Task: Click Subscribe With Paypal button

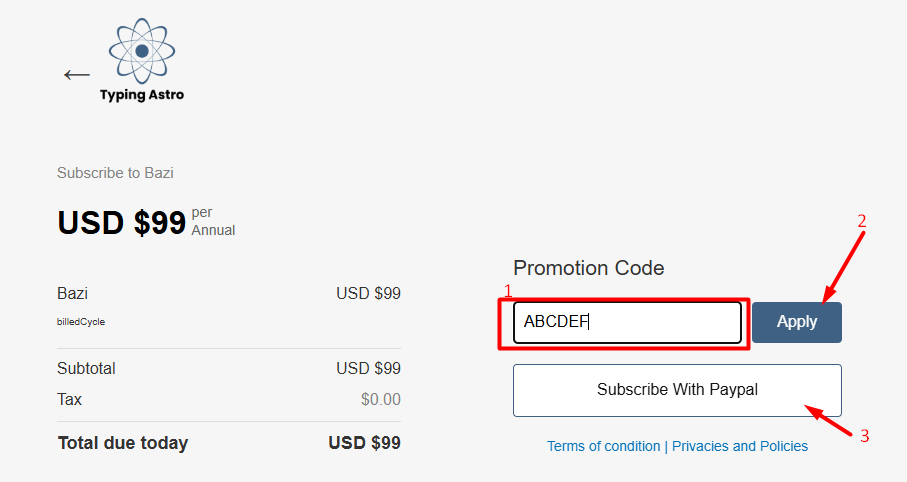Action: click(677, 390)
